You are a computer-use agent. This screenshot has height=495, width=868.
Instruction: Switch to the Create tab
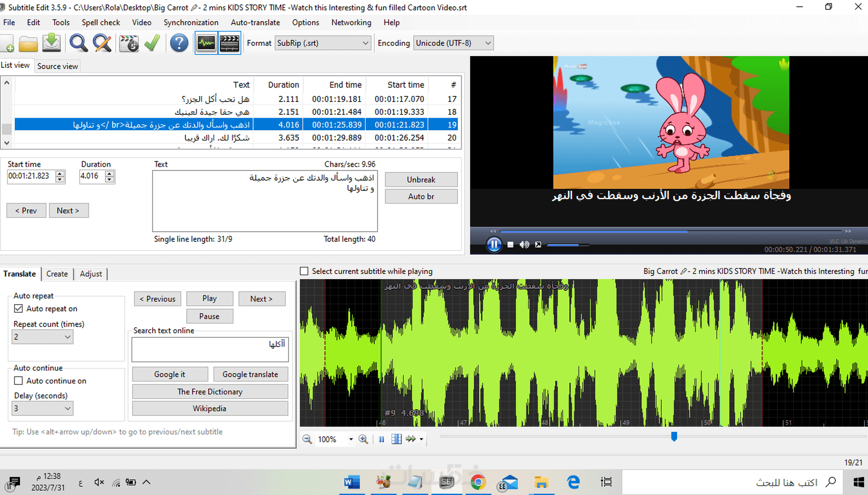click(x=57, y=274)
